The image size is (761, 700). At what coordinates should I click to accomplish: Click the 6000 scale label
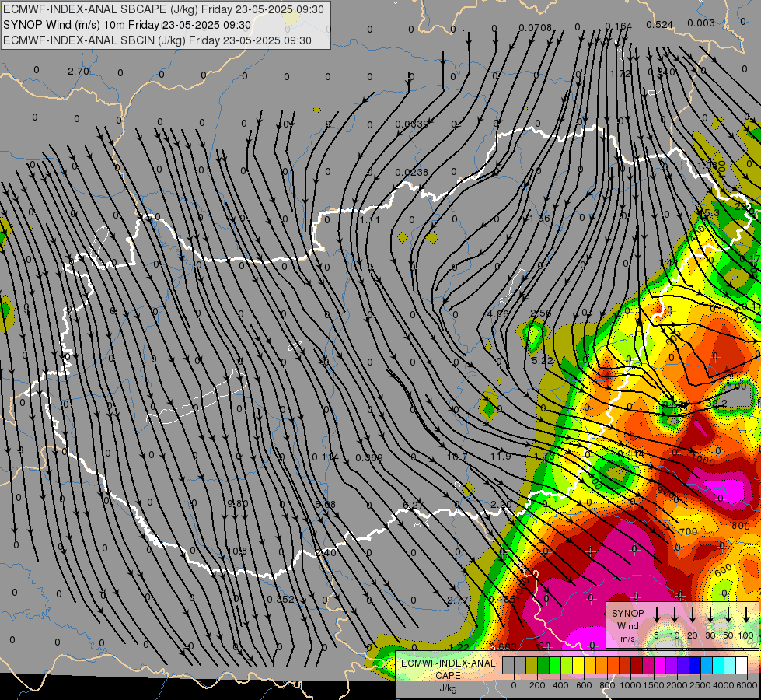click(746, 685)
